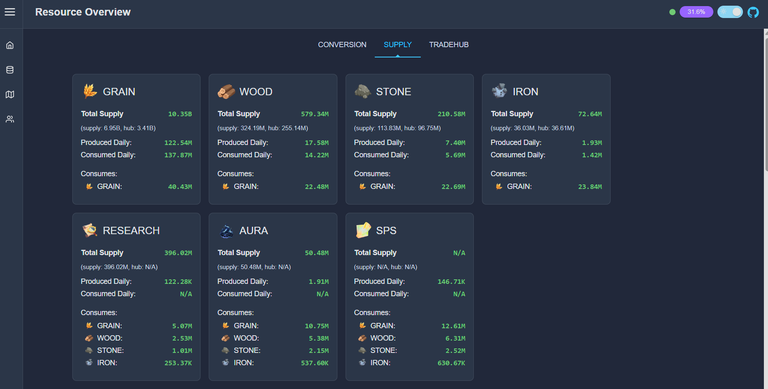Click the GRAIN wheat icon
Image resolution: width=768 pixels, height=389 pixels.
pos(90,91)
